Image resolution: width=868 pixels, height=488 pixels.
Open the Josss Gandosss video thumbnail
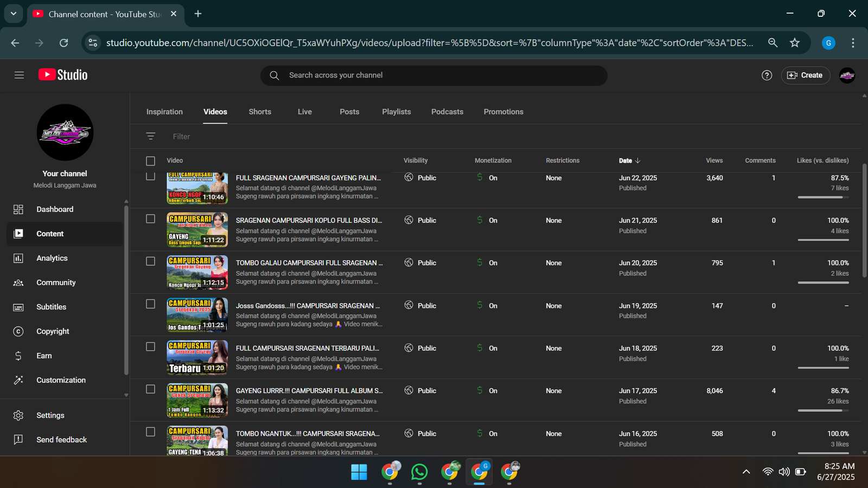click(197, 314)
